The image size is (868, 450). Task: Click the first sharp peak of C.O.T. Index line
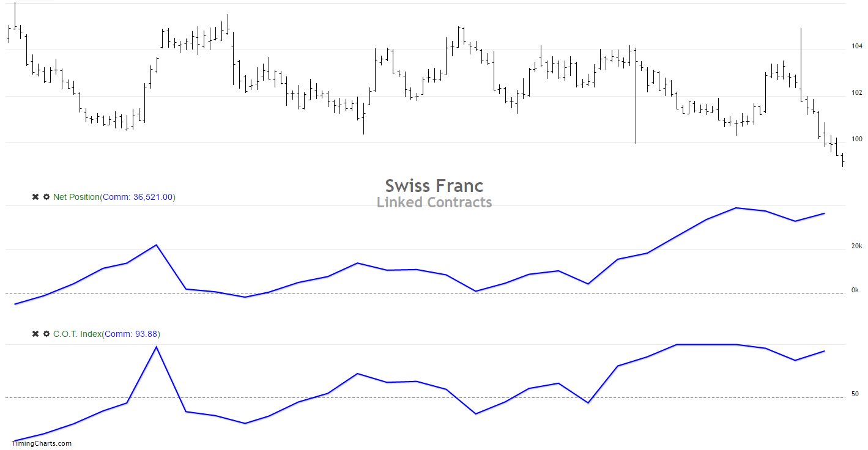tap(156, 347)
